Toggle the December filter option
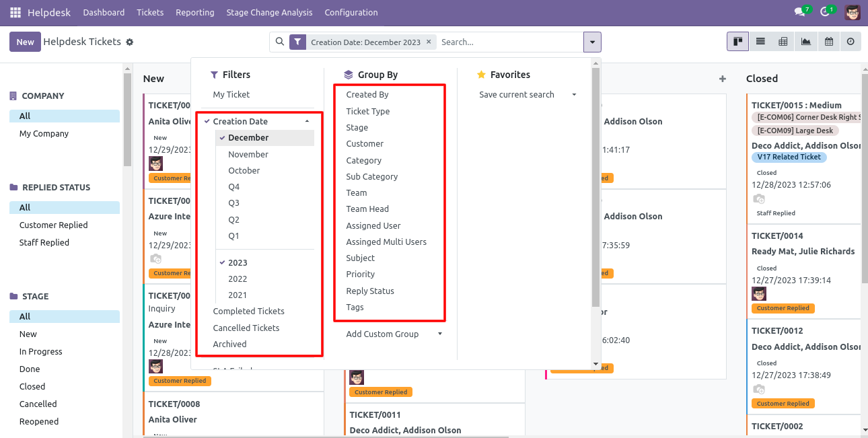Screen dimensions: 868x438 [x=264, y=138]
